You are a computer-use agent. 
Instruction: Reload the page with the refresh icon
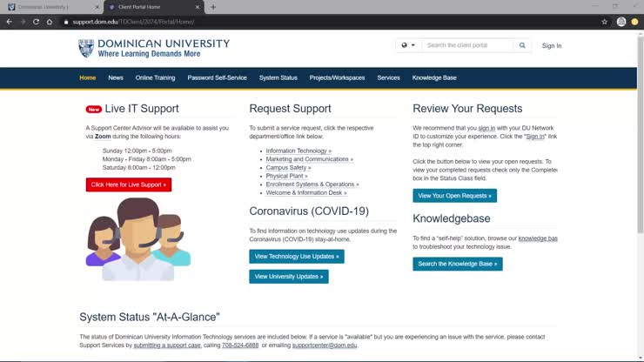click(x=37, y=22)
